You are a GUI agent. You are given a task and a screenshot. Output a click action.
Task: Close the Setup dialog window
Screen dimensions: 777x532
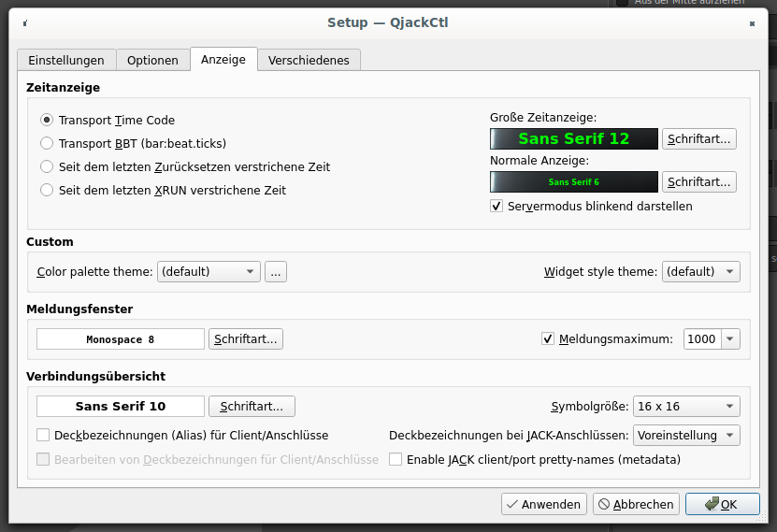753,22
